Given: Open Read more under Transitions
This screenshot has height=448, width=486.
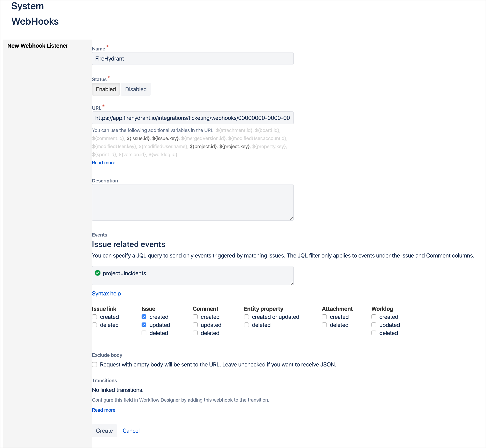Looking at the screenshot, I should pyautogui.click(x=103, y=410).
